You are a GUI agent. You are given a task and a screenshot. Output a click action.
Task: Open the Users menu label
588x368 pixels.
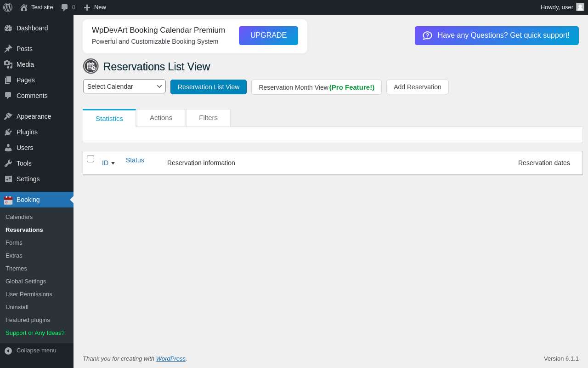pos(25,148)
